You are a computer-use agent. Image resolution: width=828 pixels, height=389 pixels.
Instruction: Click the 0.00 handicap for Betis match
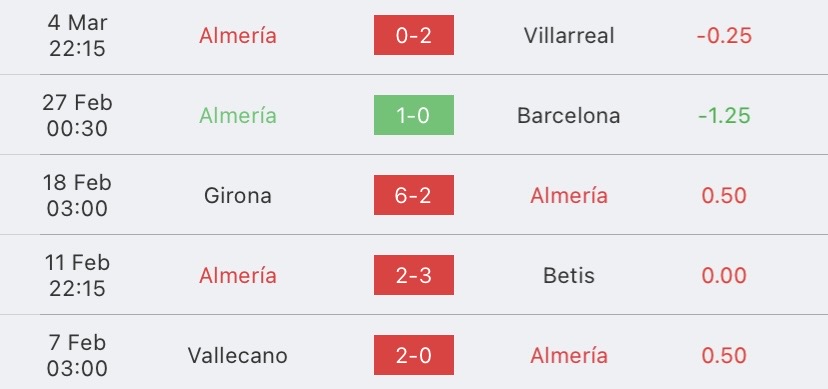(724, 275)
